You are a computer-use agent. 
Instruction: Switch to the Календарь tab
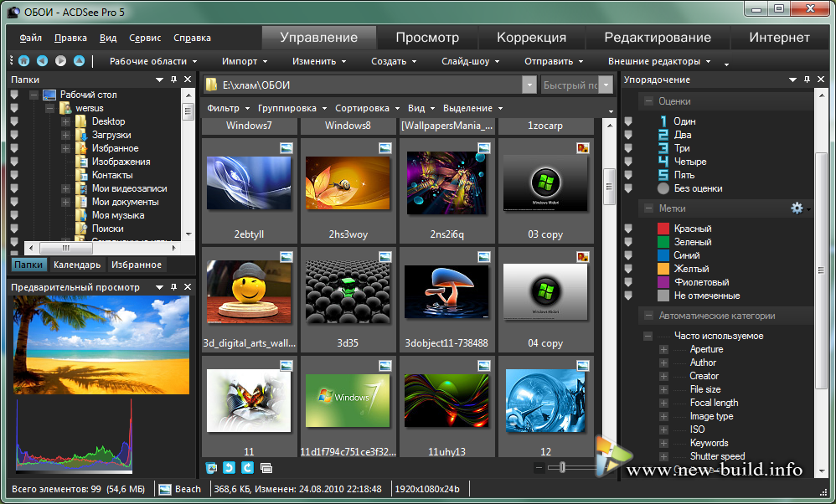point(77,265)
